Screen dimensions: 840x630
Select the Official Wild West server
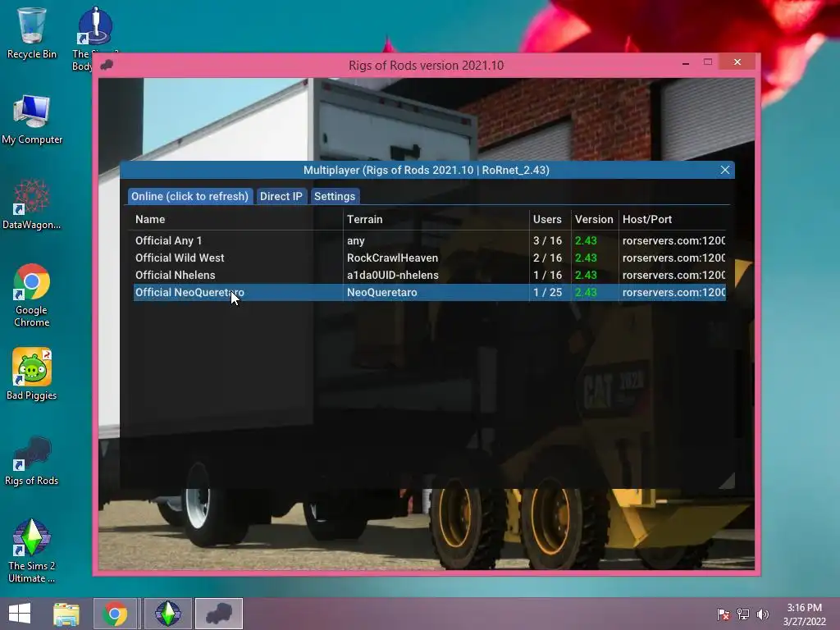coord(430,258)
